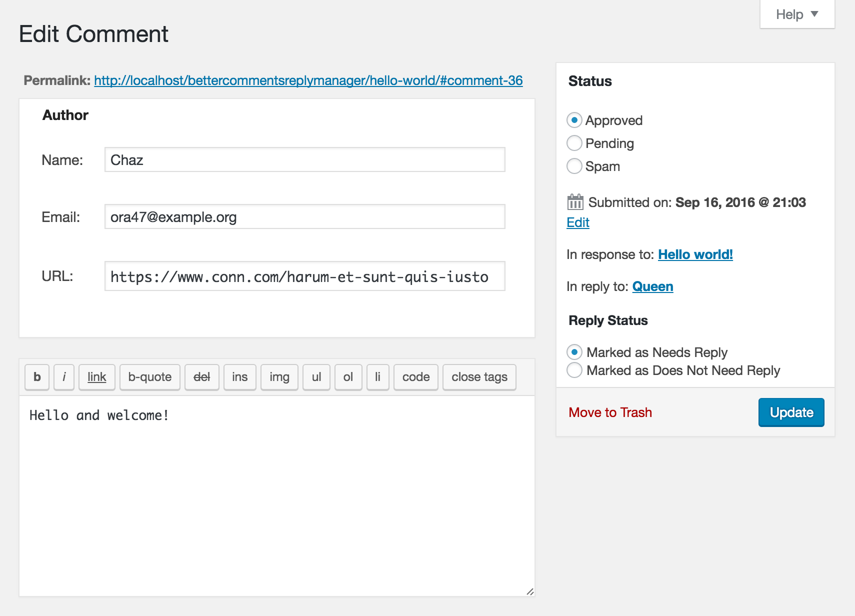Image resolution: width=855 pixels, height=616 pixels.
Task: Focus the author Email field
Action: tap(305, 216)
